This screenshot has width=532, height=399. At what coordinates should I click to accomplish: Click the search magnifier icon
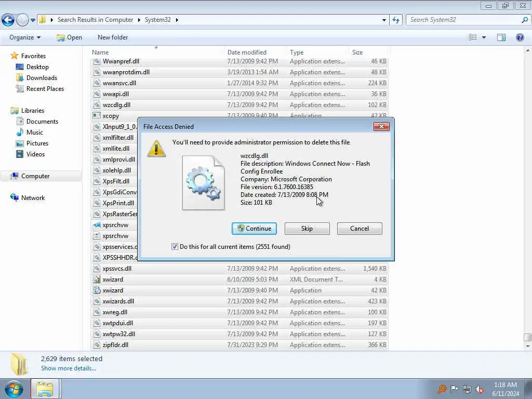coord(525,20)
